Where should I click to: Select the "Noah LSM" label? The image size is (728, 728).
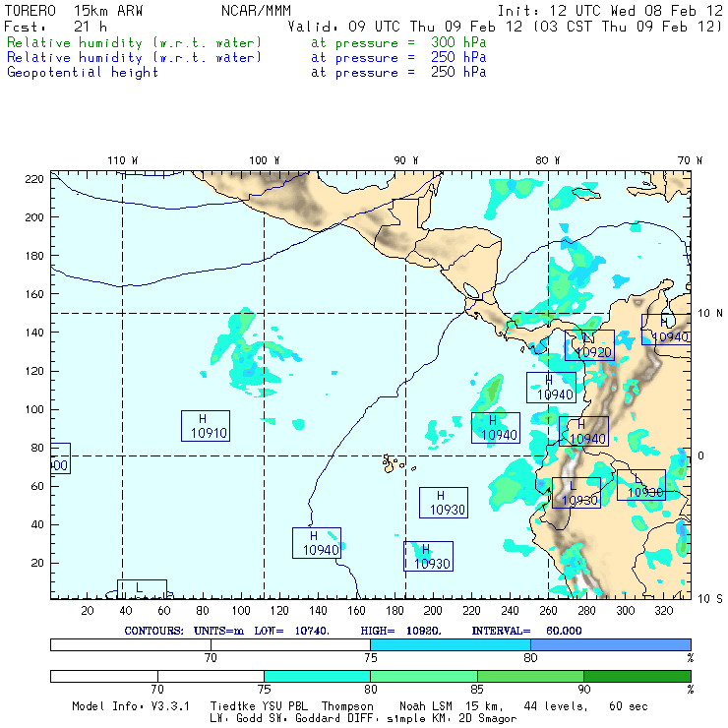(x=426, y=706)
